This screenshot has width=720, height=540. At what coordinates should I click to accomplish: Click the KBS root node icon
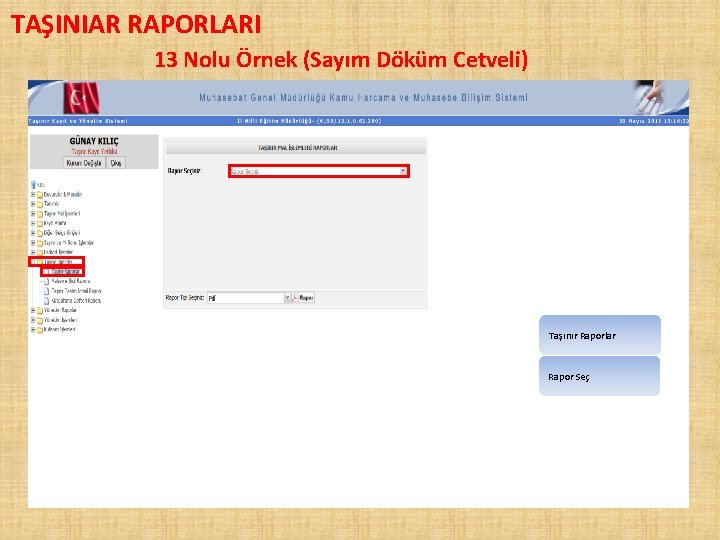[x=33, y=185]
